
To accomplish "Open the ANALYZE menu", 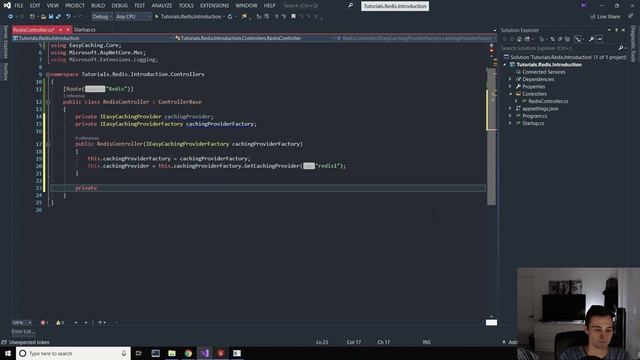I will [162, 6].
